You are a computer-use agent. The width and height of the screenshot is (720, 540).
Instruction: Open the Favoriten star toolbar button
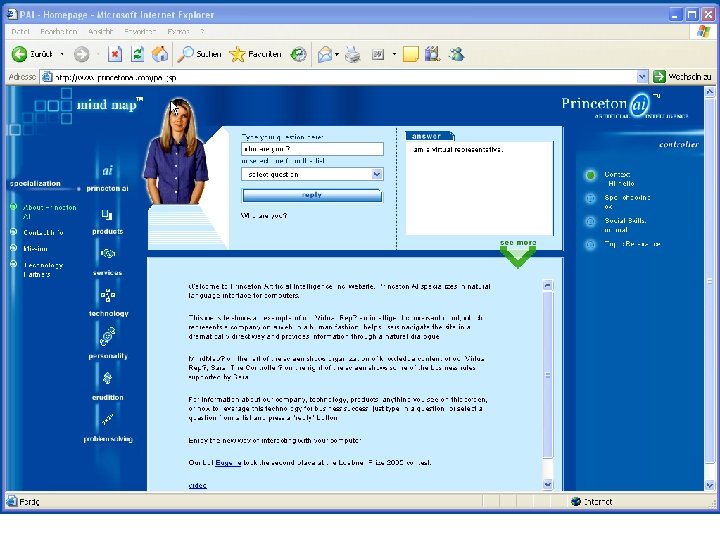tap(255, 54)
